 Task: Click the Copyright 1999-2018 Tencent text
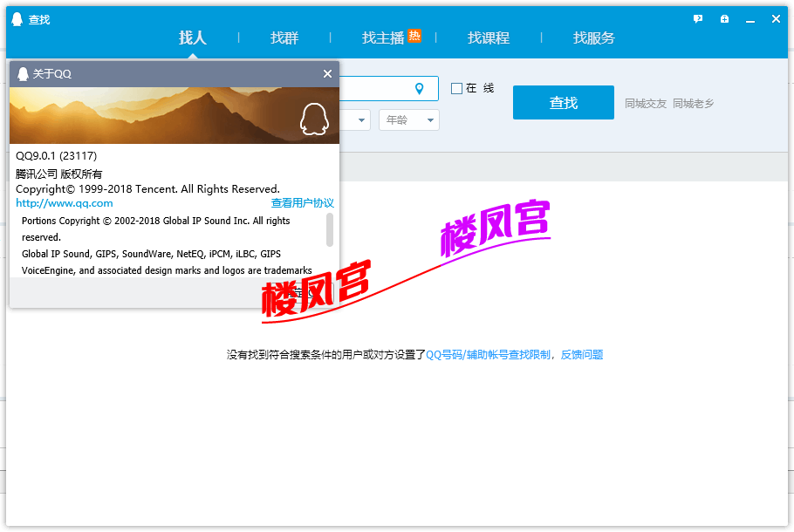tap(147, 188)
